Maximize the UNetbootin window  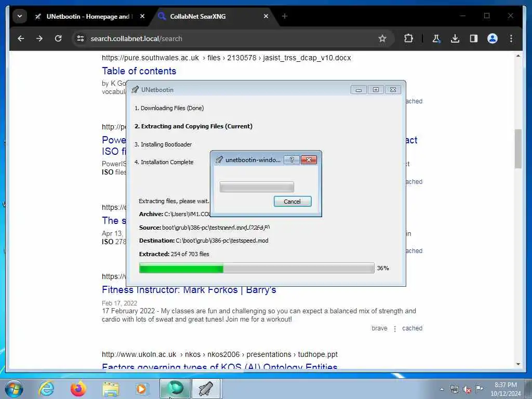(376, 90)
